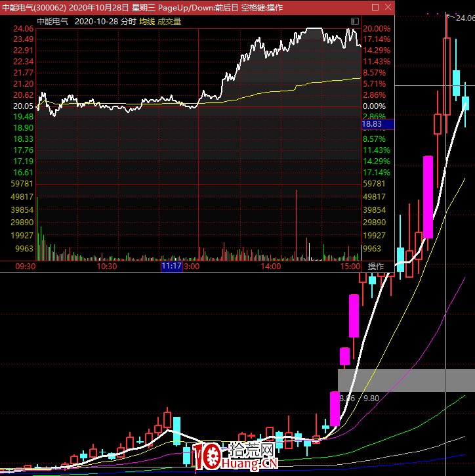
Task: Click the 21.20 price axis label
Action: coord(24,84)
